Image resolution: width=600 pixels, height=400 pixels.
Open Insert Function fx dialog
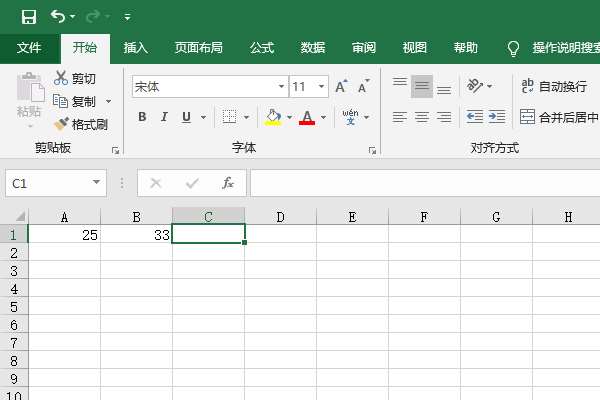pyautogui.click(x=228, y=183)
